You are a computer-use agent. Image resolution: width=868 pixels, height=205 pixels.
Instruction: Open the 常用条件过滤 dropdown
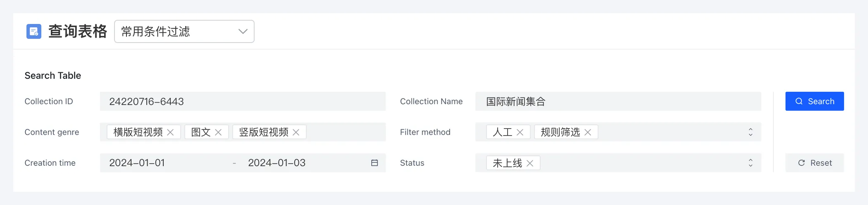coord(184,31)
